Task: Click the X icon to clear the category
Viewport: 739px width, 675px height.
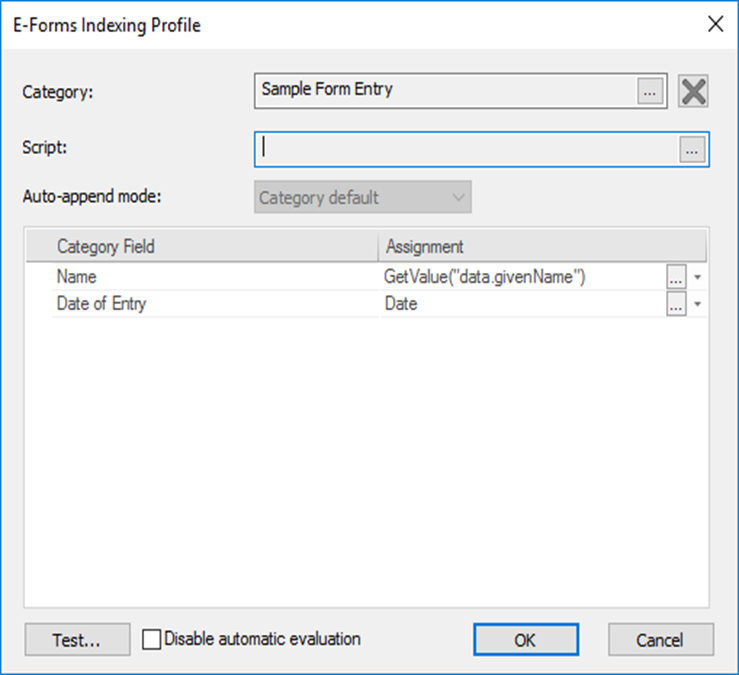Action: [693, 91]
